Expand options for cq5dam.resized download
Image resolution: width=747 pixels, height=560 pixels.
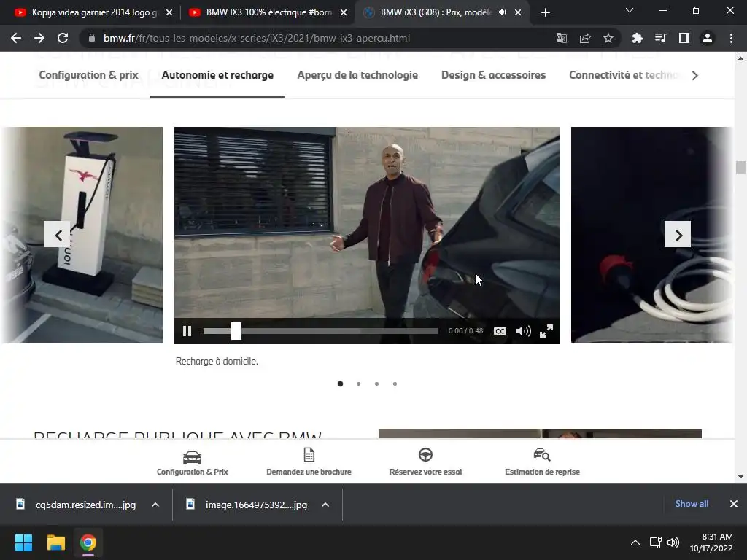coord(155,505)
